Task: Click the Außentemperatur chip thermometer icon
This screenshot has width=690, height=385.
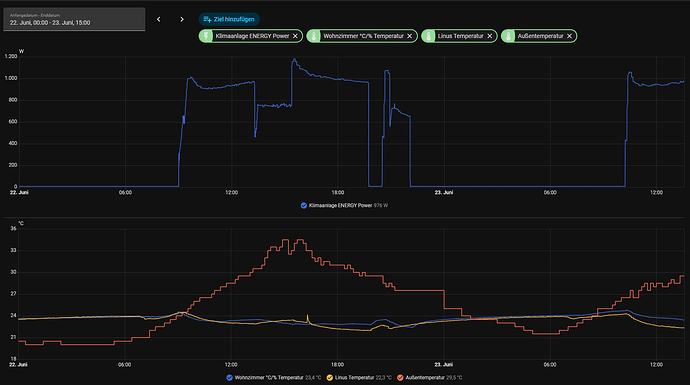Action: pos(508,36)
